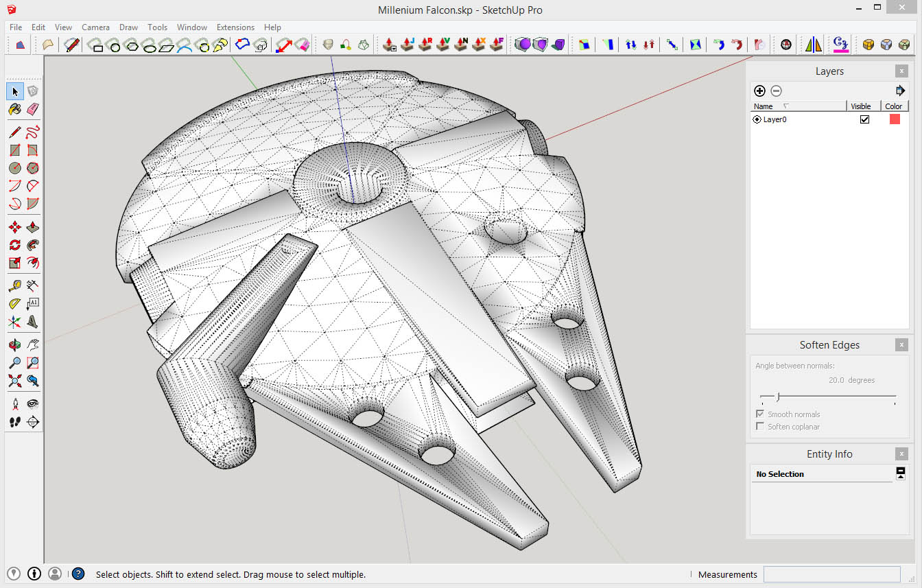Open the File menu
922x588 pixels.
coord(16,27)
